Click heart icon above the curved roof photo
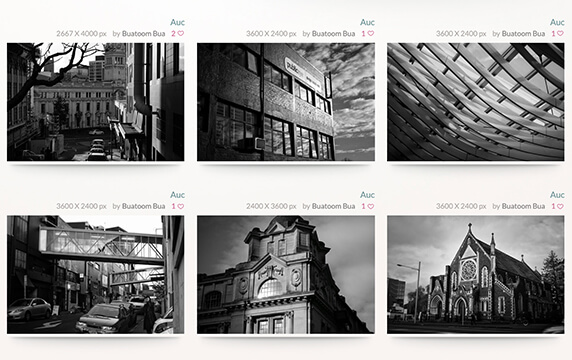The image size is (572, 360). [560, 34]
